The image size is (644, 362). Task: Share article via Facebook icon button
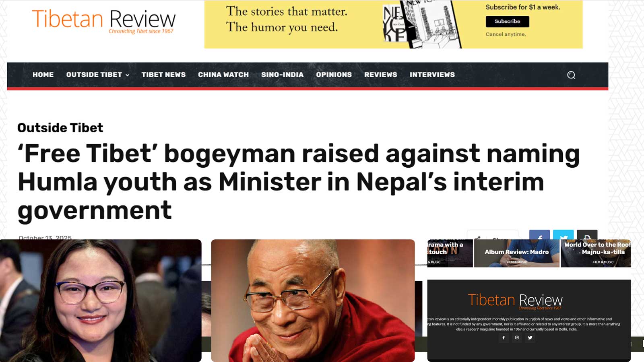(x=539, y=235)
